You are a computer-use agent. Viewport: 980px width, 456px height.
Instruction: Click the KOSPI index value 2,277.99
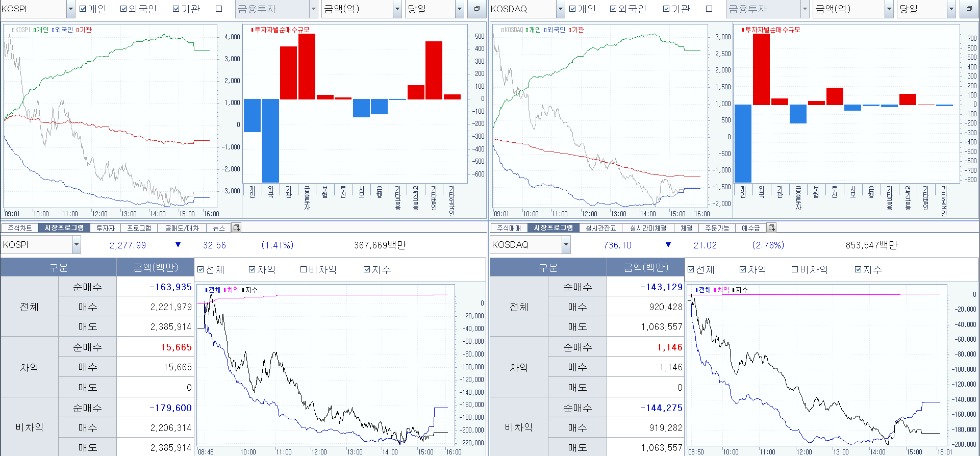[x=128, y=245]
